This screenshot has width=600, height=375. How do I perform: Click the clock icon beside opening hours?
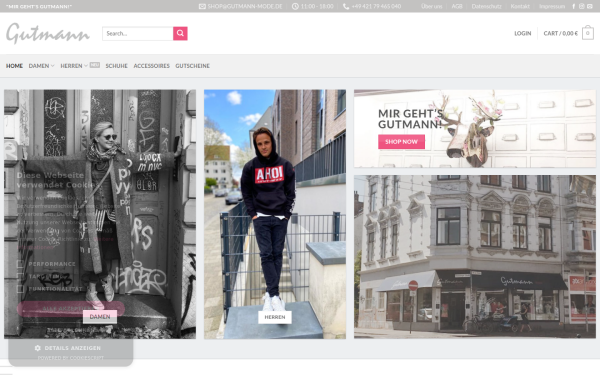(295, 7)
